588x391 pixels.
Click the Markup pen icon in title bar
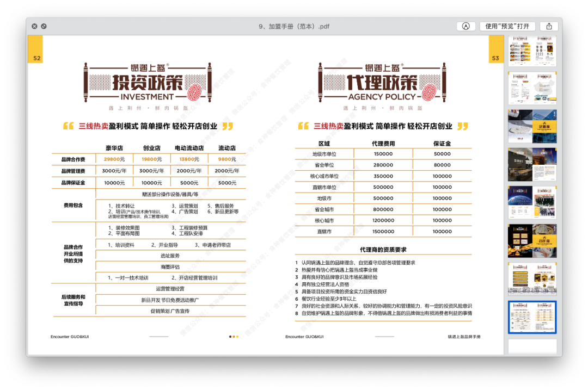pyautogui.click(x=465, y=26)
